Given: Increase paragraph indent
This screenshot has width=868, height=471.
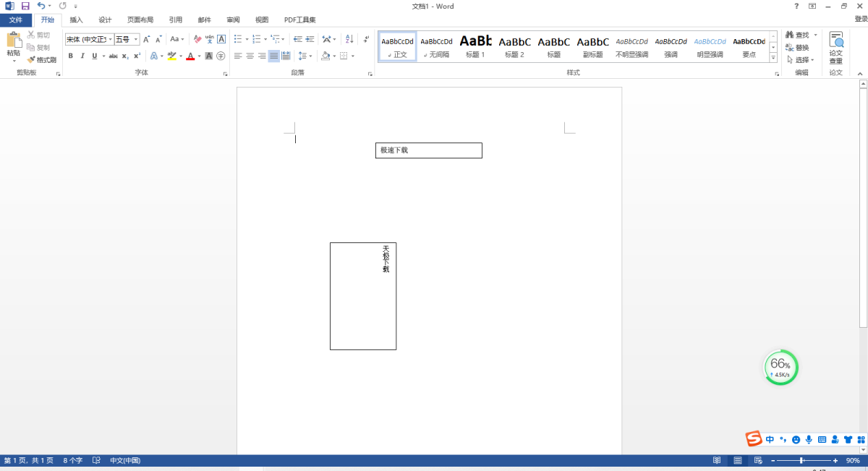Looking at the screenshot, I should [310, 39].
